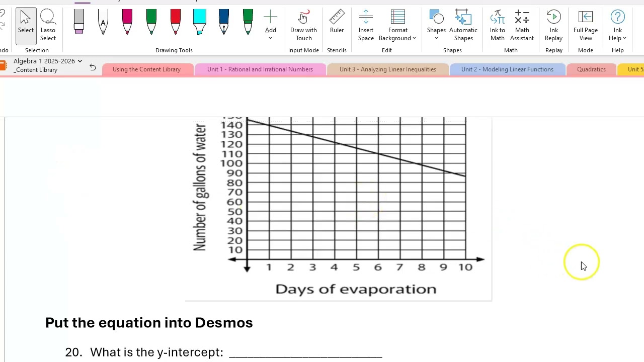Open Math Assistant
This screenshot has height=362, width=644.
pos(522,26)
